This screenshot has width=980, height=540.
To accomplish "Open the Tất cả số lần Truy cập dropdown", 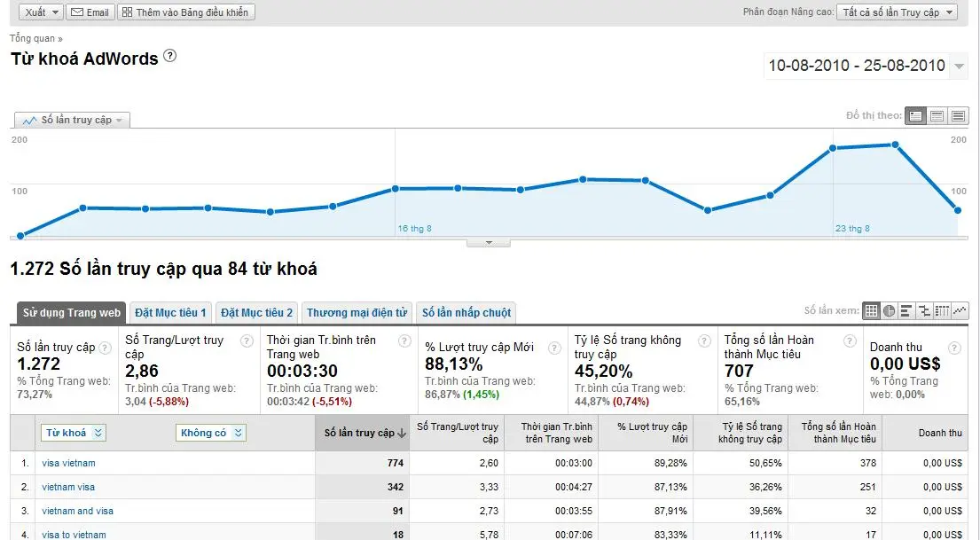I will (897, 12).
